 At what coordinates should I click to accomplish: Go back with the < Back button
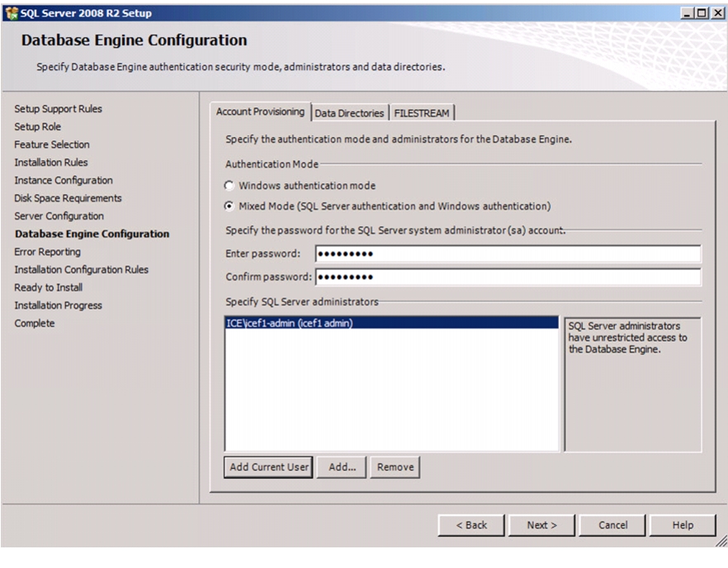click(x=471, y=525)
